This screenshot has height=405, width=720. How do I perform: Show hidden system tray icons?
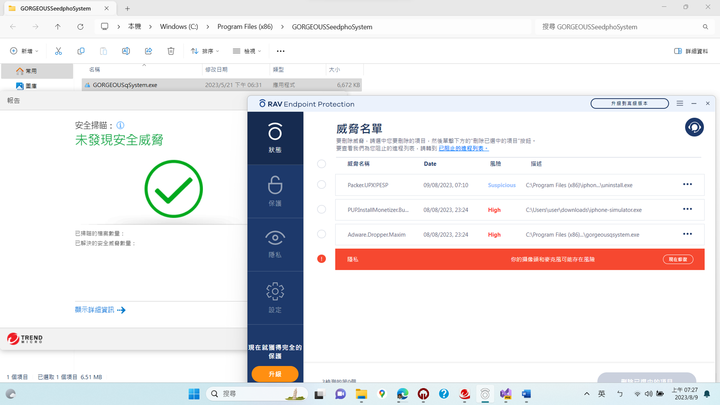(586, 394)
